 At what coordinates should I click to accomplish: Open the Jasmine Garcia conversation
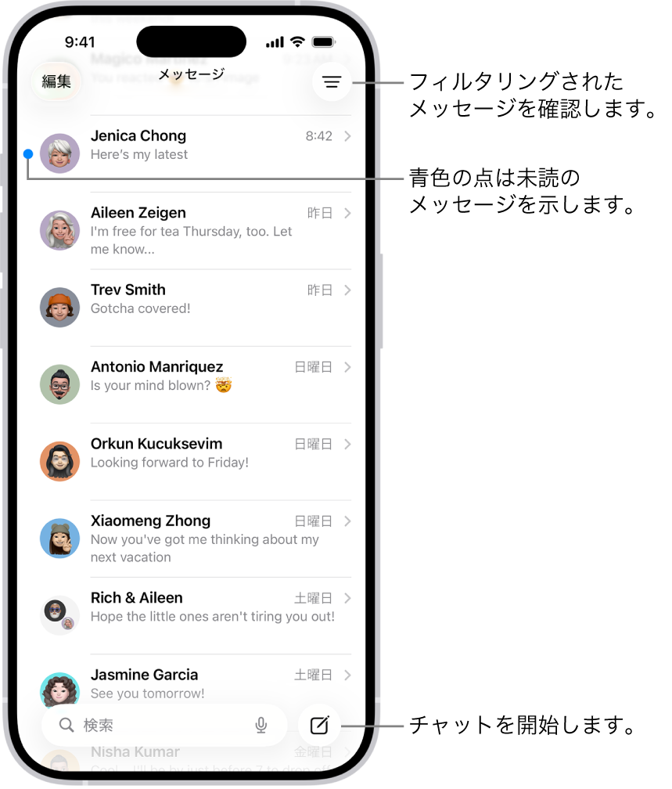[x=196, y=684]
